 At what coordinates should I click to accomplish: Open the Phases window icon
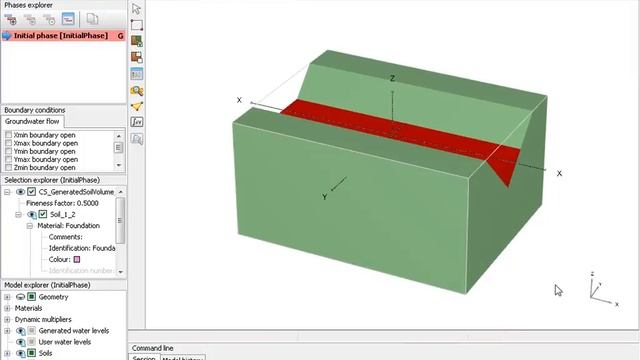coord(68,19)
